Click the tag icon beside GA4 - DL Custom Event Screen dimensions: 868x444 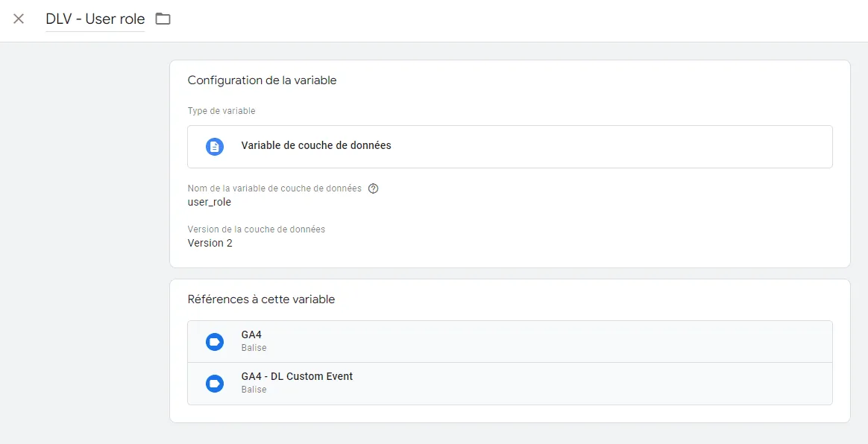(x=215, y=383)
